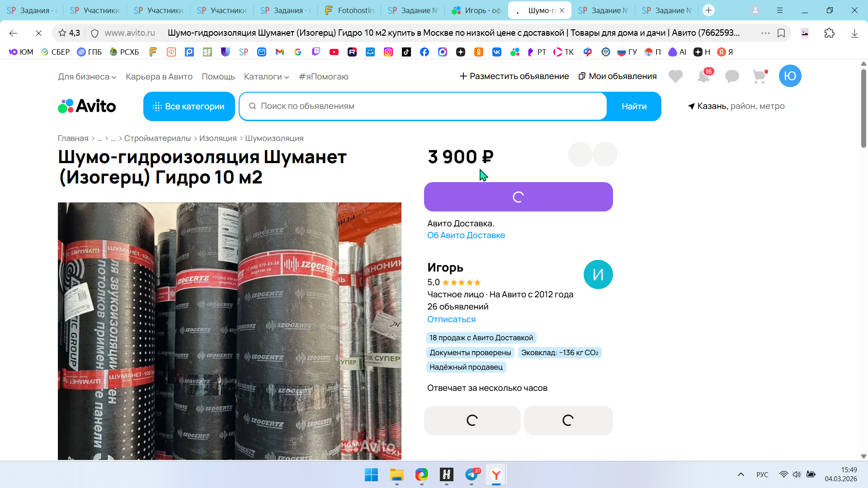Open Avito messages chat icon
The height and width of the screenshot is (488, 868).
tap(731, 76)
